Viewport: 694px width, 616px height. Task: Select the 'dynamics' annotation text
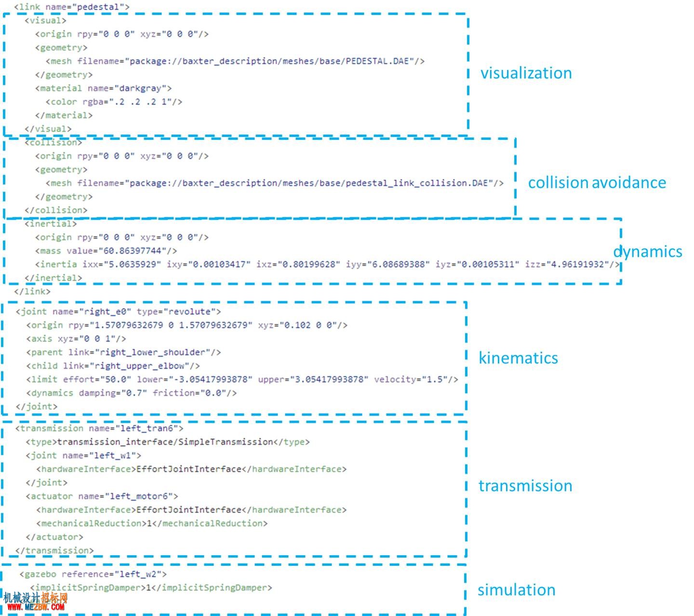pos(648,252)
